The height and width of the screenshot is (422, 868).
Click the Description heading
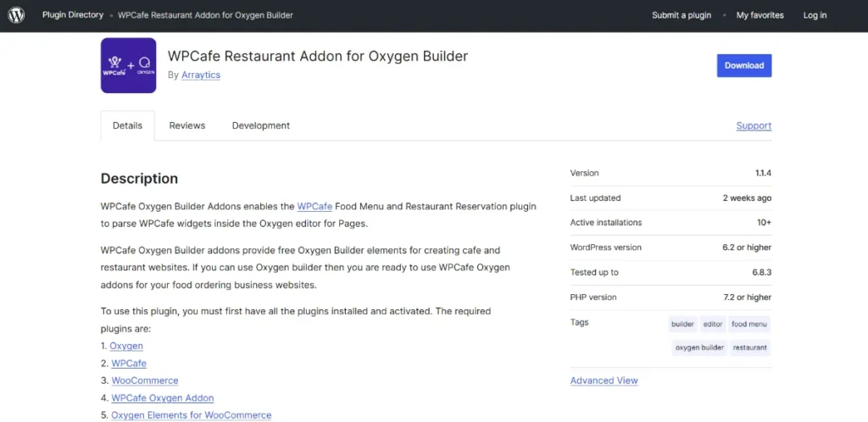pyautogui.click(x=140, y=179)
